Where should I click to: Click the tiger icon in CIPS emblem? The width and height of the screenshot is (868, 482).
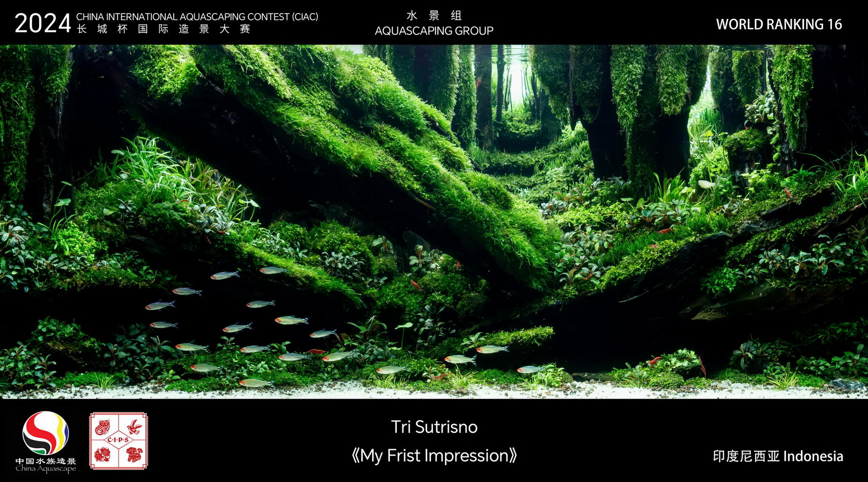(103, 427)
